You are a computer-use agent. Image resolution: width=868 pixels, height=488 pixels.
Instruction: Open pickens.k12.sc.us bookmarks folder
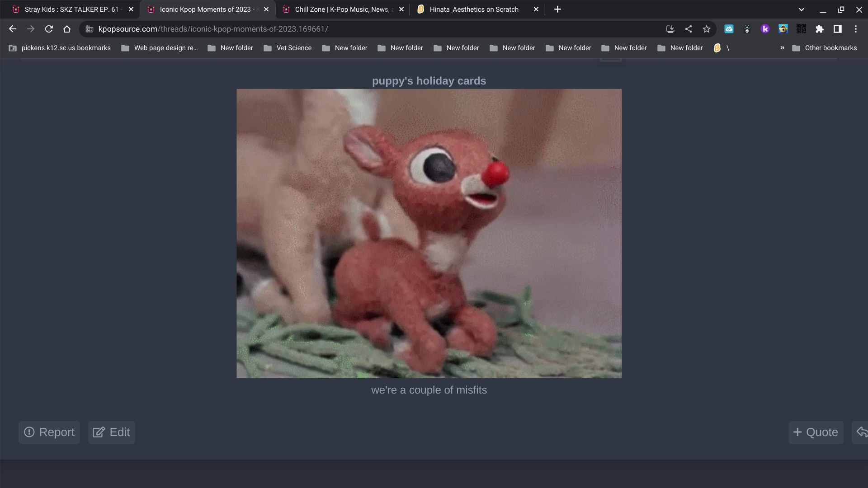(60, 48)
